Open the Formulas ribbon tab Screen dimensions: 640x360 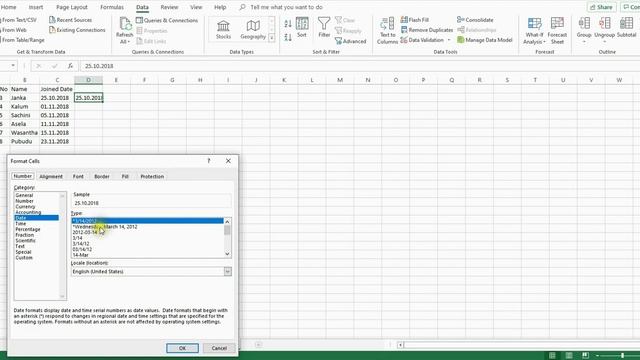(x=112, y=7)
